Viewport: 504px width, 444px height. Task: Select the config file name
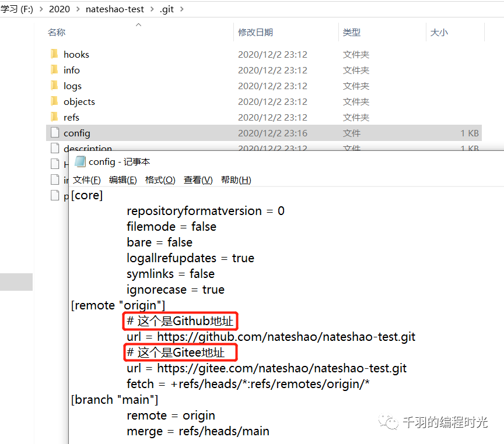pos(77,133)
